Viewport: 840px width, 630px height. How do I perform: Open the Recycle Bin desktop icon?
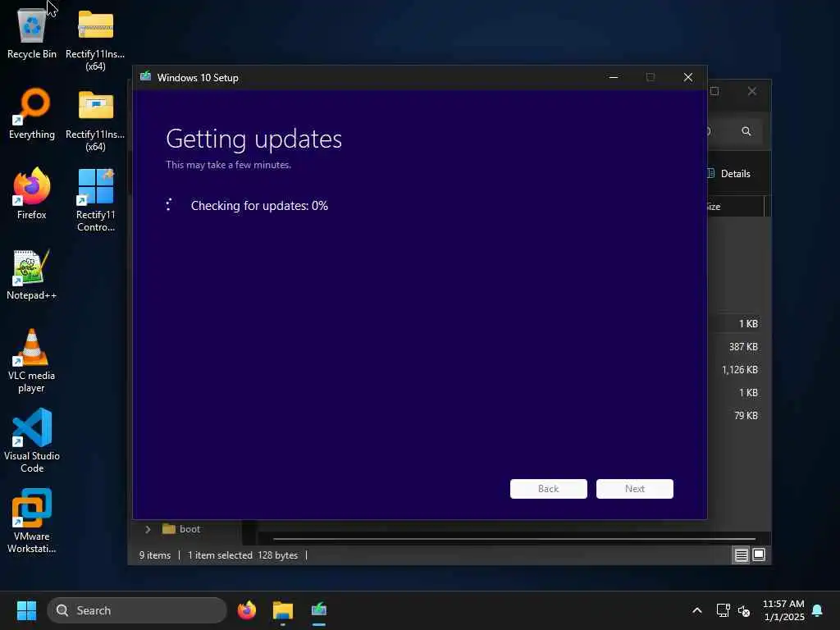click(32, 33)
